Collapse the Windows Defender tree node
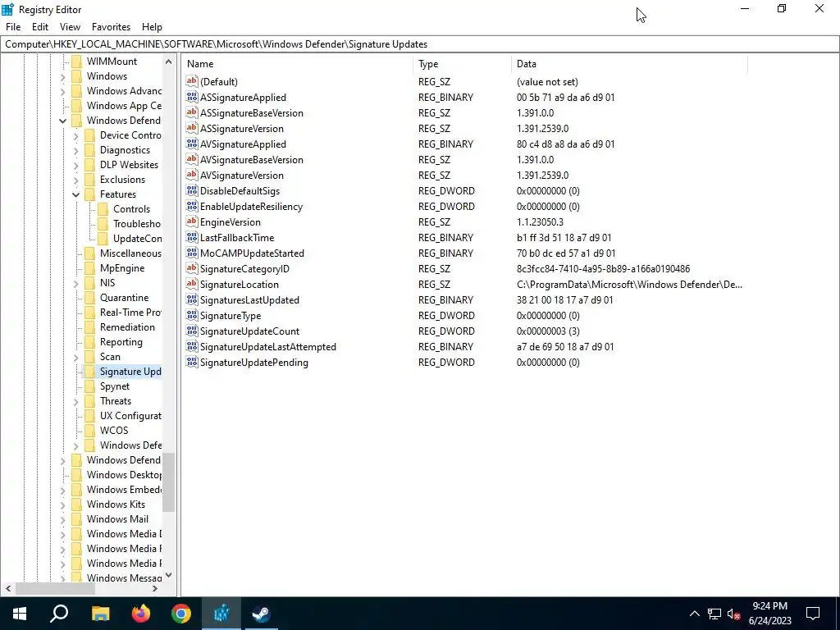Viewport: 840px width, 630px height. 62,121
